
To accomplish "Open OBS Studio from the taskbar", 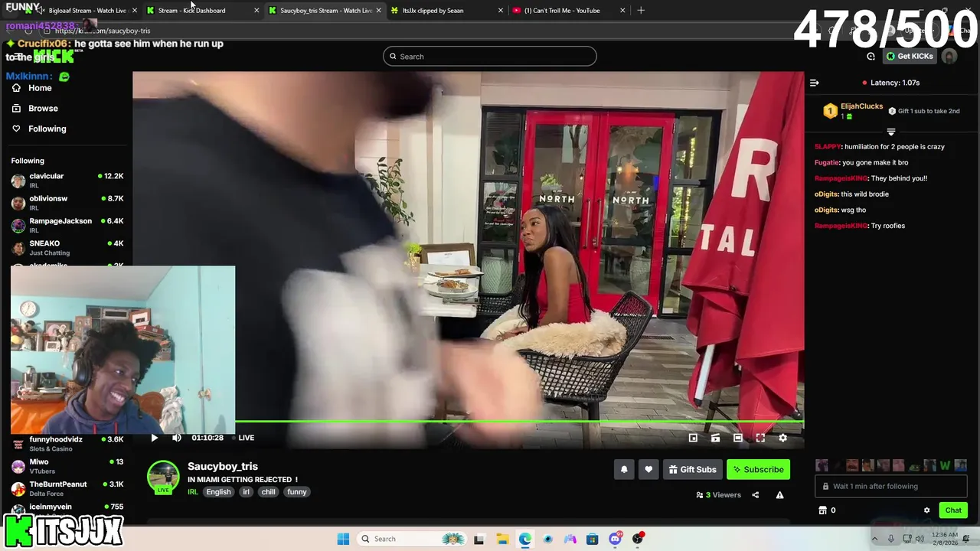I will (638, 539).
